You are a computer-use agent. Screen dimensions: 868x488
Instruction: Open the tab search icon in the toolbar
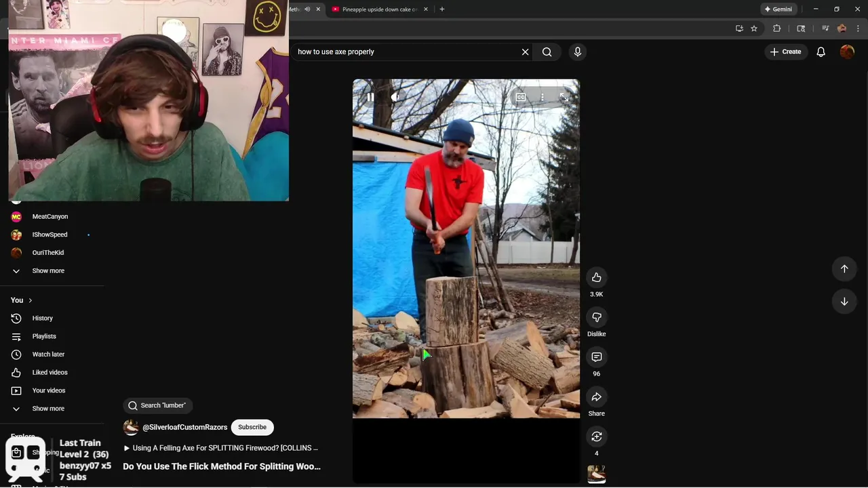[801, 28]
